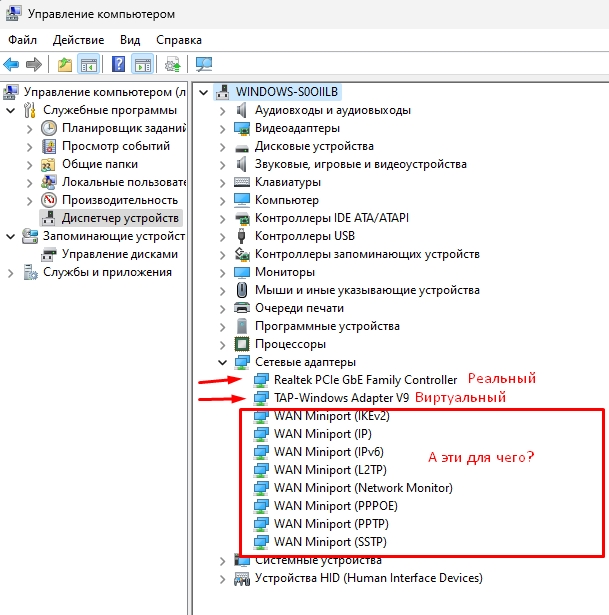Expand the Компьютер category

pyautogui.click(x=222, y=201)
